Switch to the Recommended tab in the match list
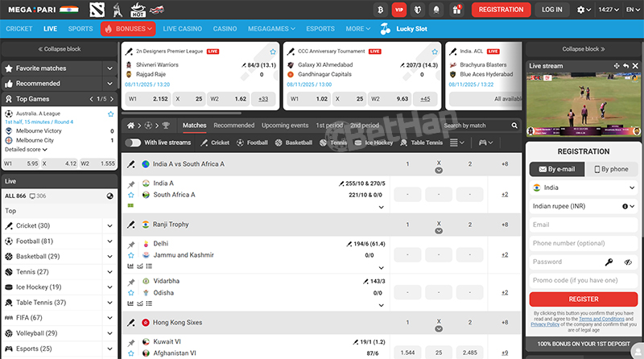 [233, 126]
